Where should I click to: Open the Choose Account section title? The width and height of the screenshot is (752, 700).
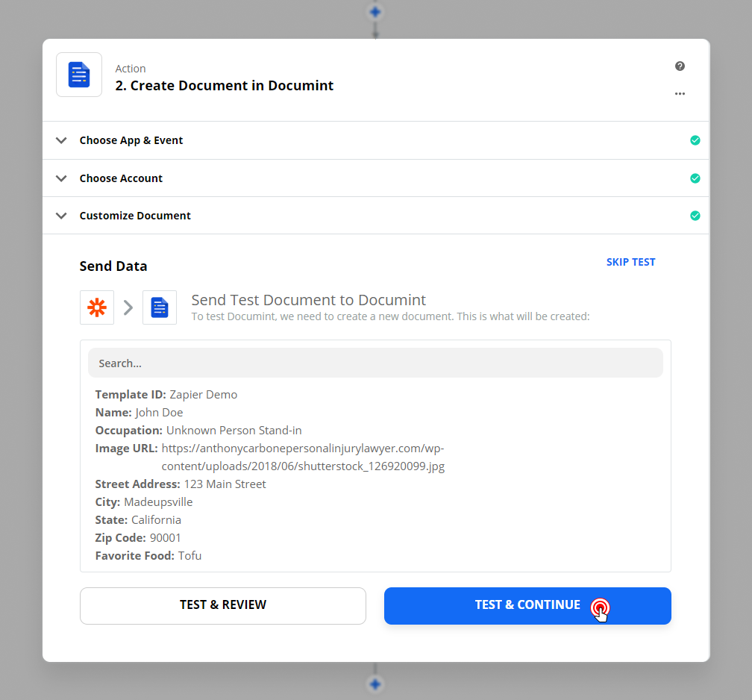121,178
